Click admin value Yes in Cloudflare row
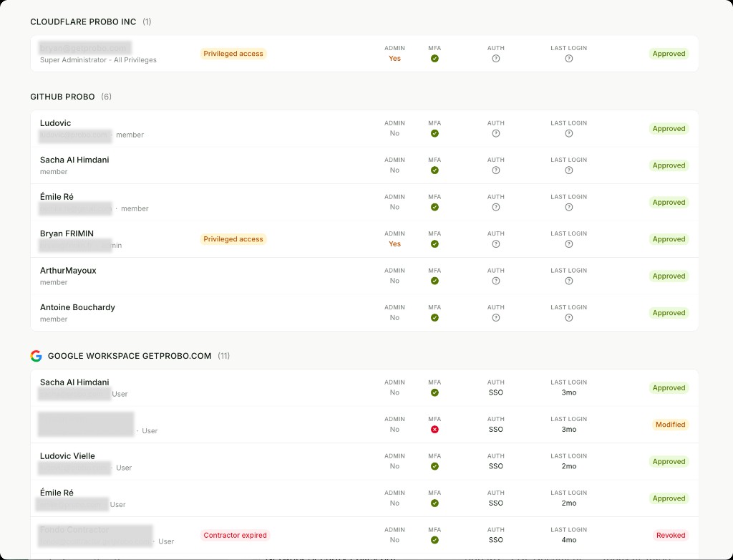The height and width of the screenshot is (560, 733). tap(395, 59)
